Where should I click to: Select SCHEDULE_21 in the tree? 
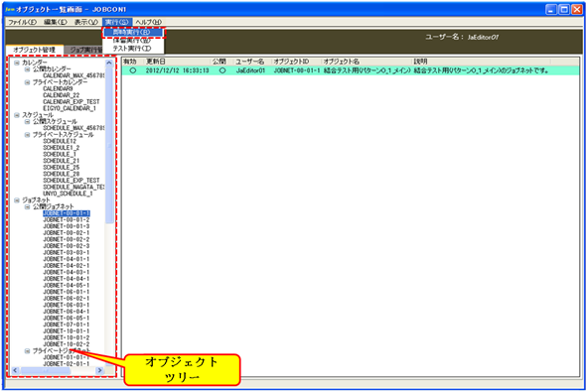click(x=61, y=161)
